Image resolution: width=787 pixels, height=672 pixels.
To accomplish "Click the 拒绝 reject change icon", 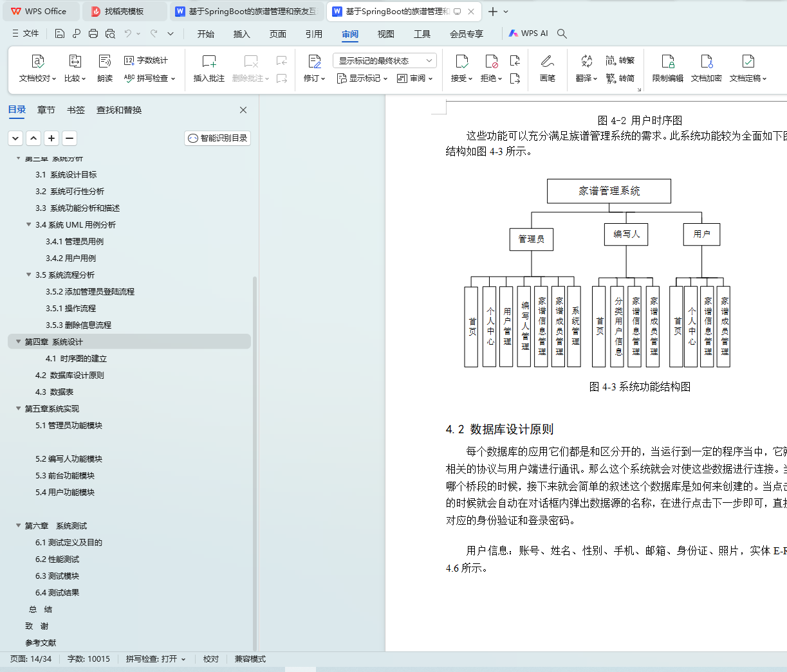I will tap(491, 61).
